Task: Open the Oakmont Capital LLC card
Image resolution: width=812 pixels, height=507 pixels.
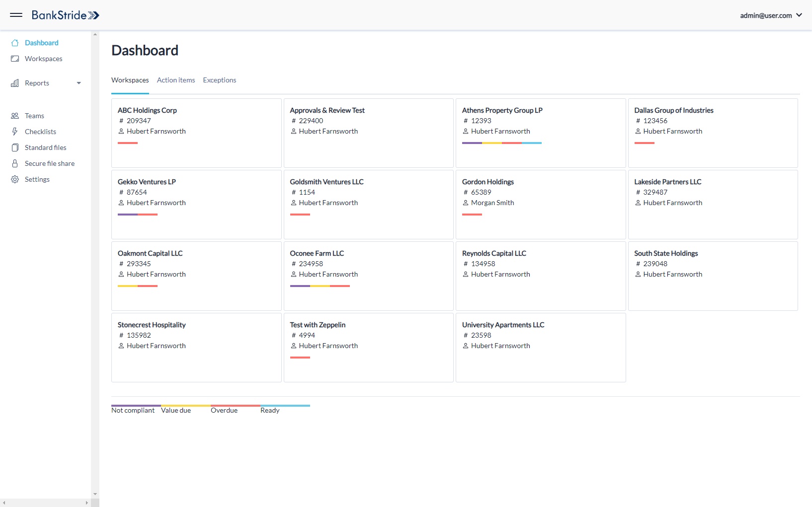Action: click(196, 276)
